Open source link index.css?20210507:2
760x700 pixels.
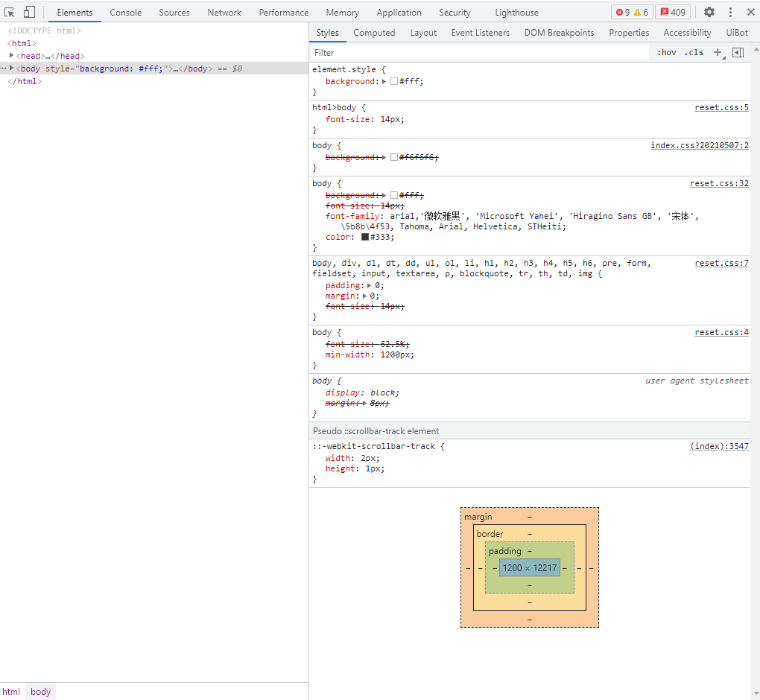700,145
